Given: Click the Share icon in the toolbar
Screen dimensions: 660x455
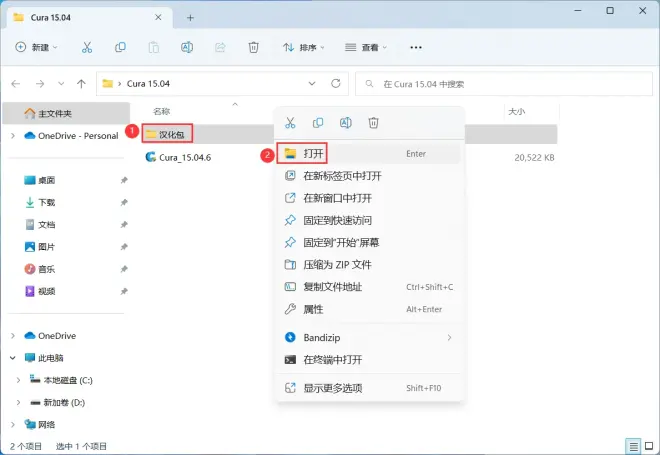Looking at the screenshot, I should 220,47.
